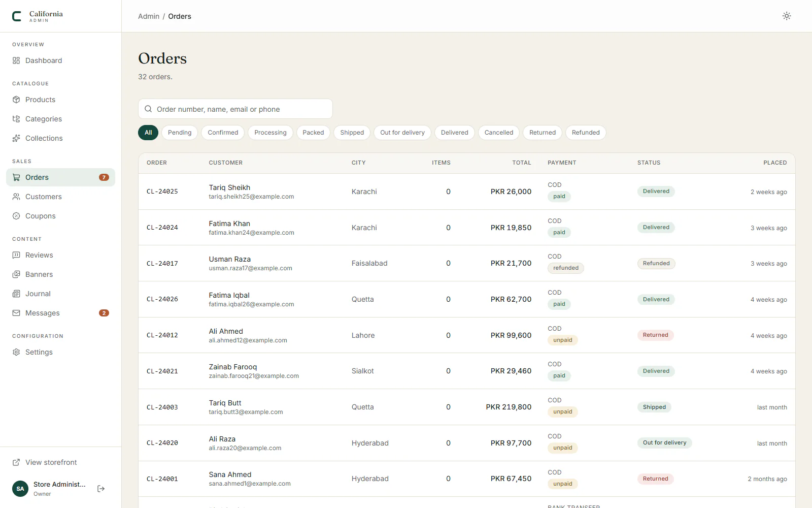The image size is (812, 508).
Task: Click the California Admin logo icon
Action: (x=17, y=16)
